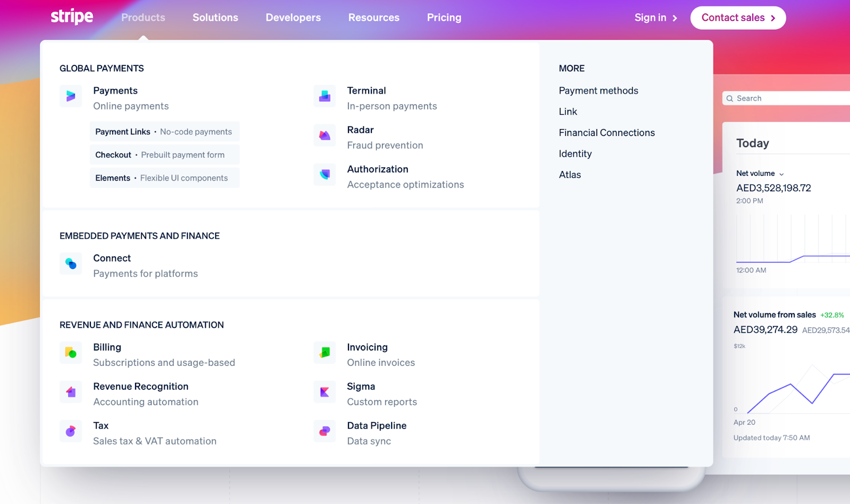The height and width of the screenshot is (504, 850).
Task: Click the search magnifier icon in dashboard
Action: point(730,98)
